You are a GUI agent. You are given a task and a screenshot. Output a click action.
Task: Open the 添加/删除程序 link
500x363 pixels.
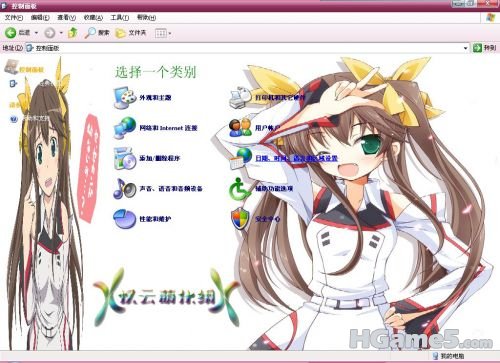[159, 158]
